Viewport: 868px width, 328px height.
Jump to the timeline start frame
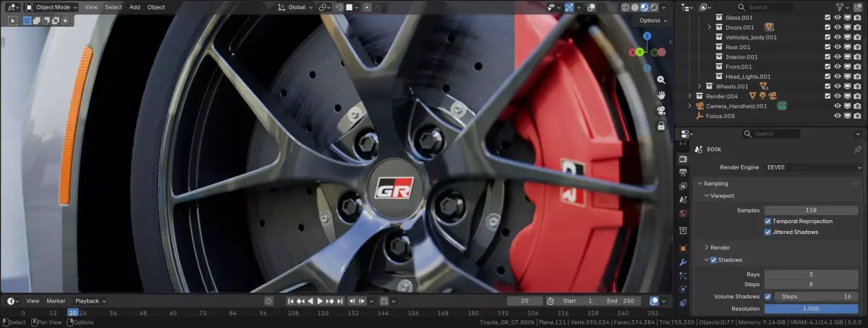point(291,301)
